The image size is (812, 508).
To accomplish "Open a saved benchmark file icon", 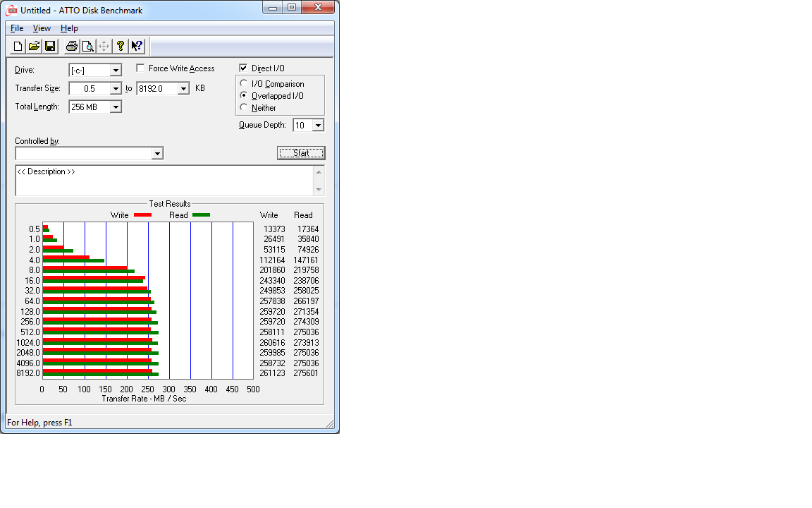I will click(34, 46).
